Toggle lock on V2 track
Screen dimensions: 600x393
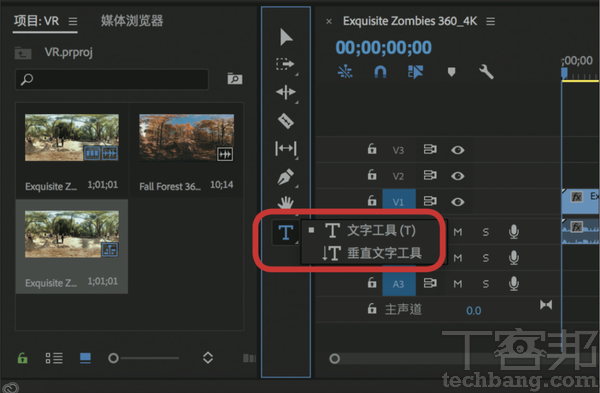click(372, 175)
